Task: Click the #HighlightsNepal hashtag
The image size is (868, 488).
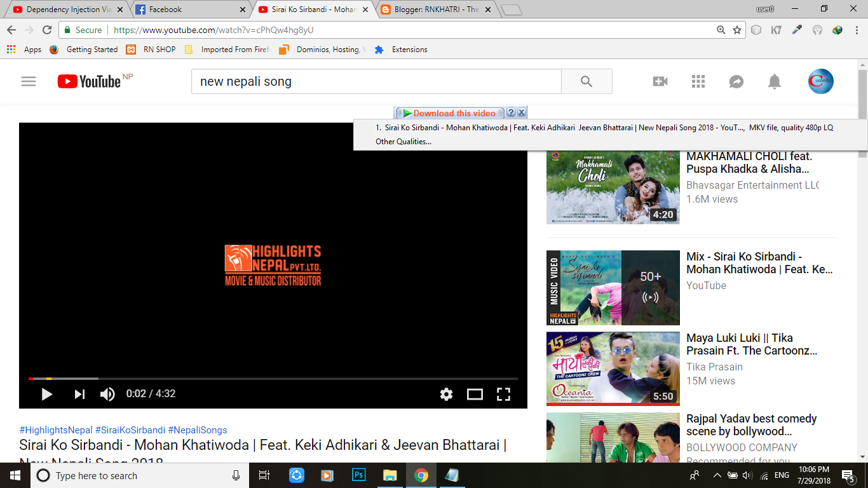Action: pos(56,430)
